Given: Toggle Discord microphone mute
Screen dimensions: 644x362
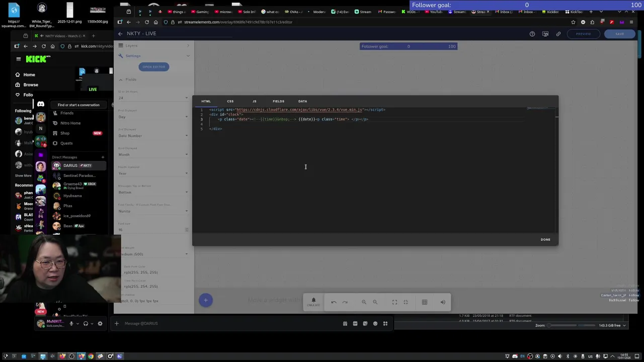Looking at the screenshot, I should 71,323.
